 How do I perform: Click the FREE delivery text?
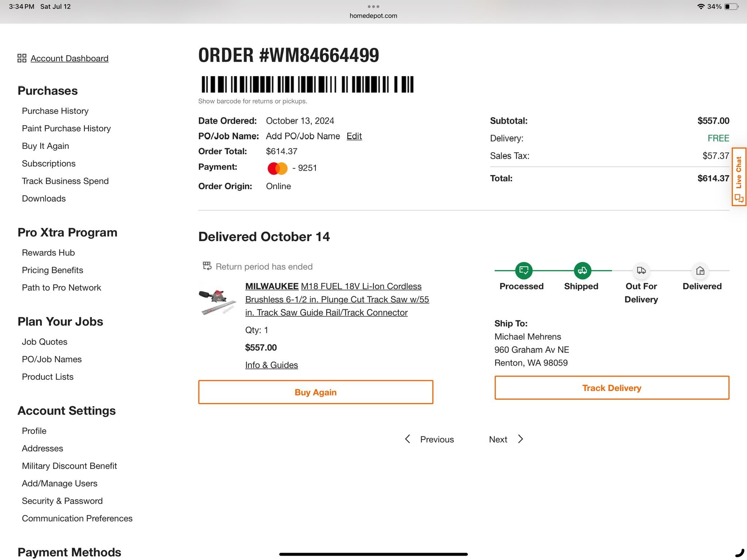pos(718,138)
